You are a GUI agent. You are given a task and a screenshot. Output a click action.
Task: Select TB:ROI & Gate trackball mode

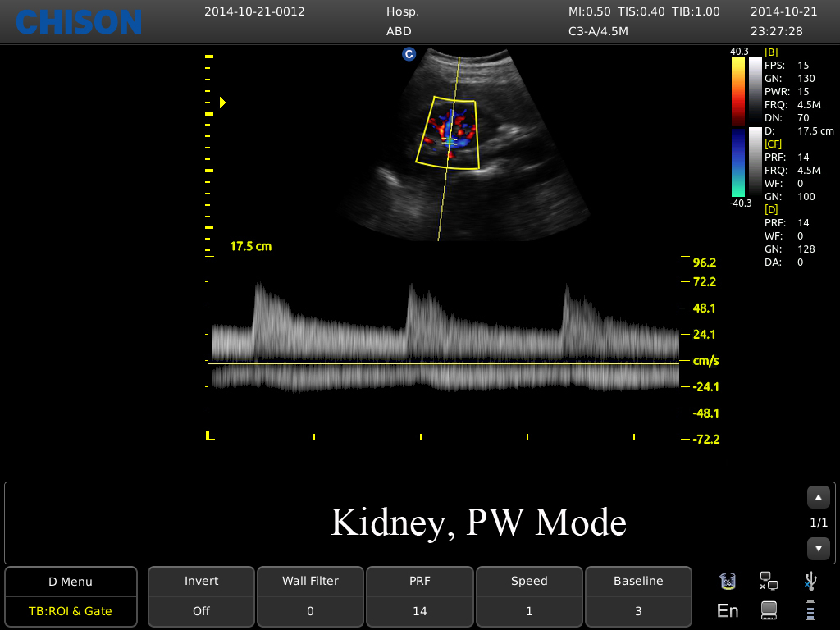[71, 610]
